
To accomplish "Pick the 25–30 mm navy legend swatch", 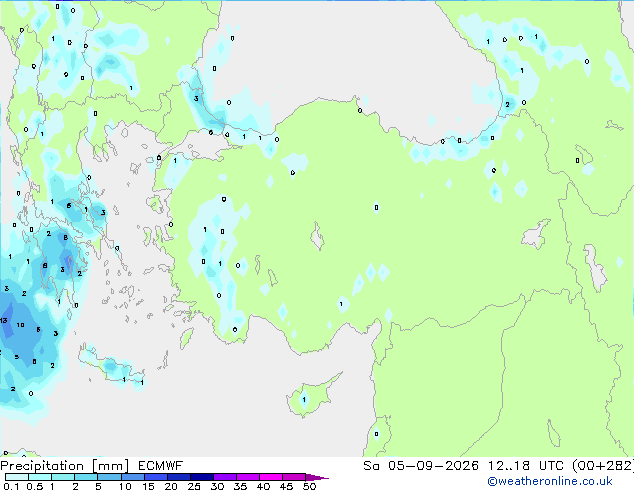I will point(201,477).
